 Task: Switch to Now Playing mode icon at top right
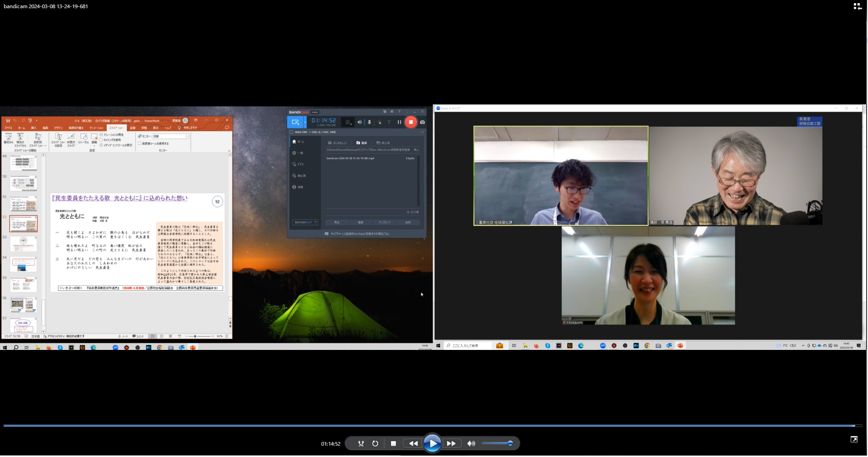tap(857, 6)
